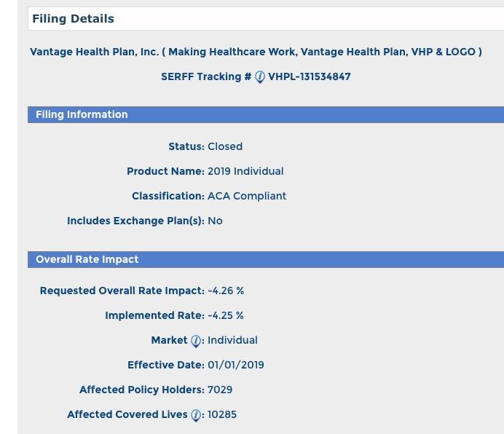Select the 2019 Individual product name
This screenshot has height=434, width=504.
click(x=245, y=171)
